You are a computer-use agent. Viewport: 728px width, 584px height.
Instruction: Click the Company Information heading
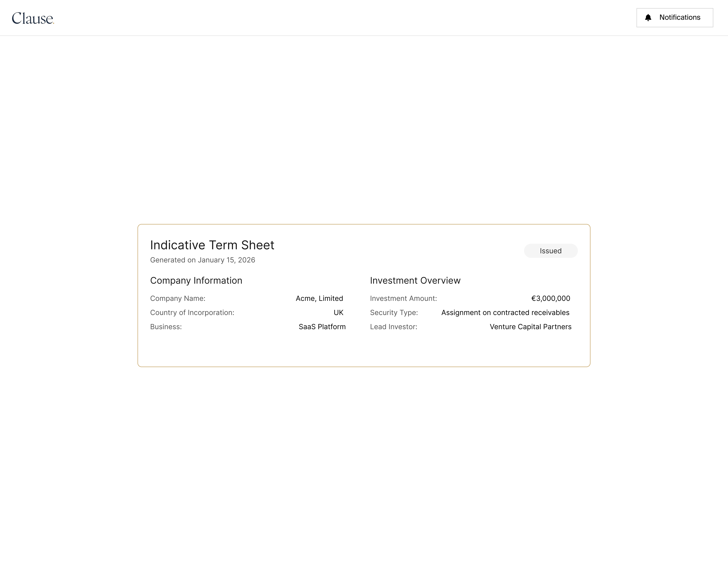[196, 281]
